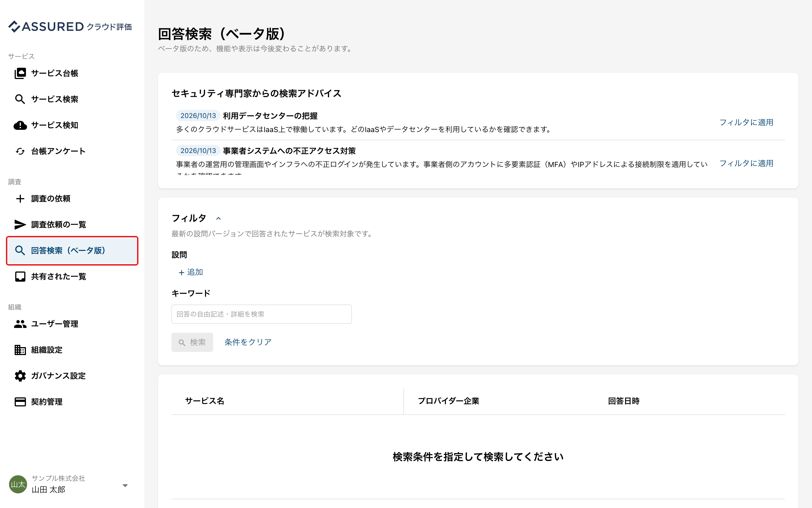Open the サービス検索 menu label
This screenshot has height=508, width=812.
pyautogui.click(x=55, y=99)
